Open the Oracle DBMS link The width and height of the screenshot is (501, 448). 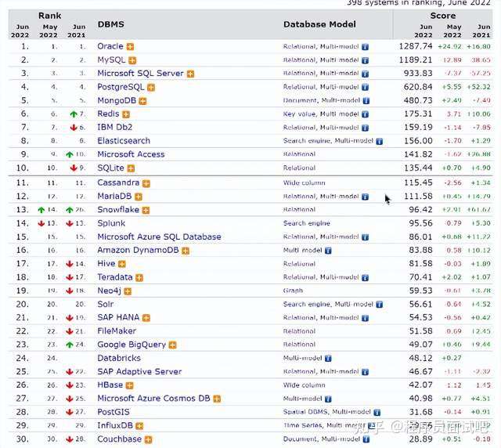tap(110, 46)
